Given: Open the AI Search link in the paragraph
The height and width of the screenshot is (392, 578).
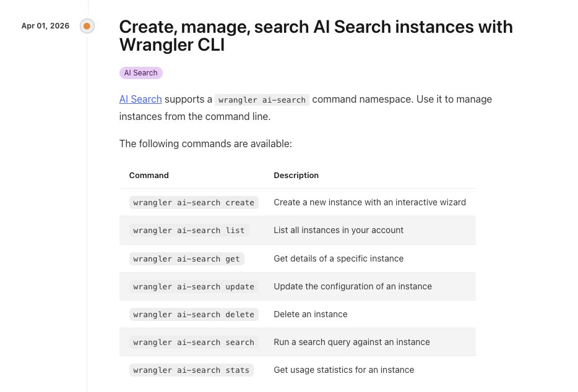Looking at the screenshot, I should click(140, 99).
